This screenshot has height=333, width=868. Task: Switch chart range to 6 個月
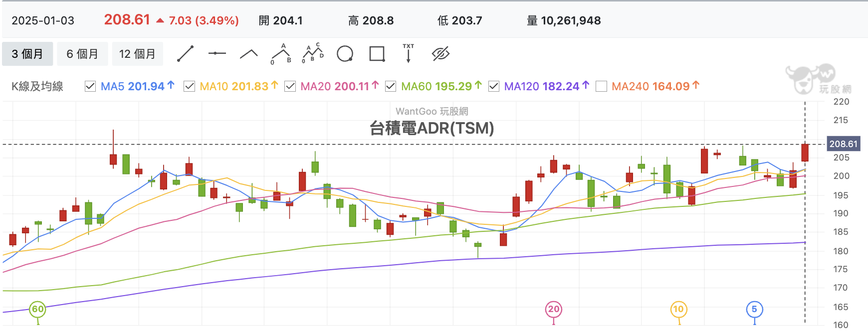tap(82, 54)
